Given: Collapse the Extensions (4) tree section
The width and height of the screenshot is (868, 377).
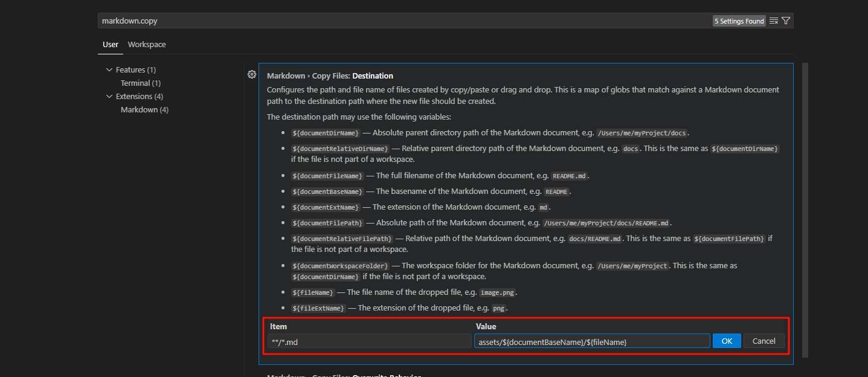Looking at the screenshot, I should click(109, 96).
